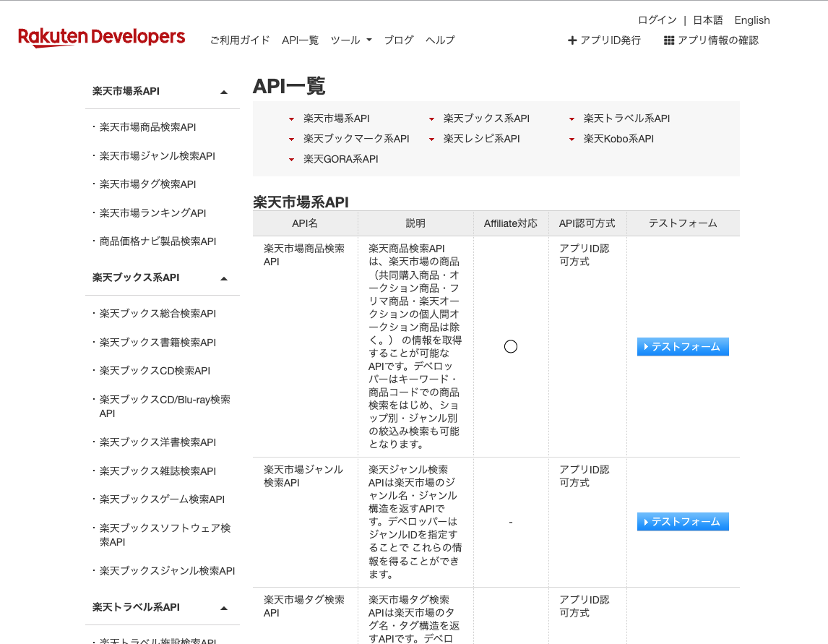
Task: Jump to 楽天ブックマーク系API section anchor
Action: tap(356, 139)
